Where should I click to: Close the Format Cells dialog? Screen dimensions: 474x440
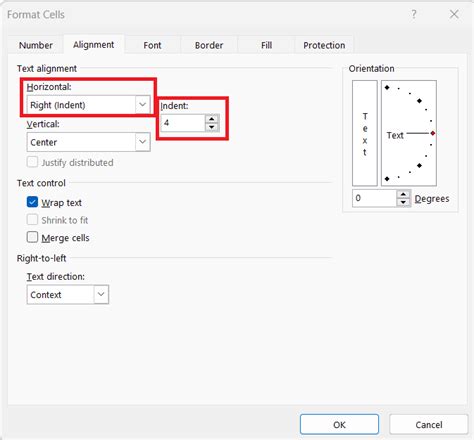pos(454,14)
